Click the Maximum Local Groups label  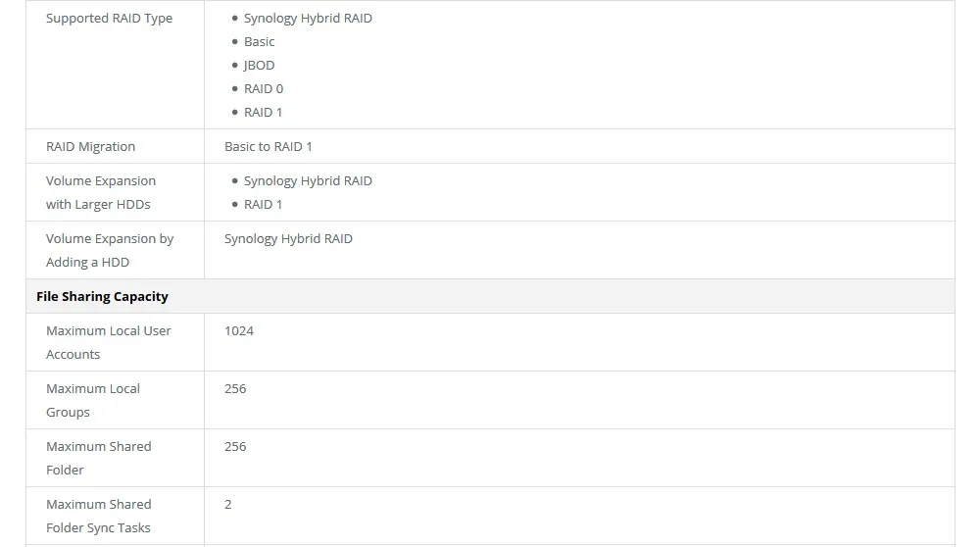(x=92, y=401)
